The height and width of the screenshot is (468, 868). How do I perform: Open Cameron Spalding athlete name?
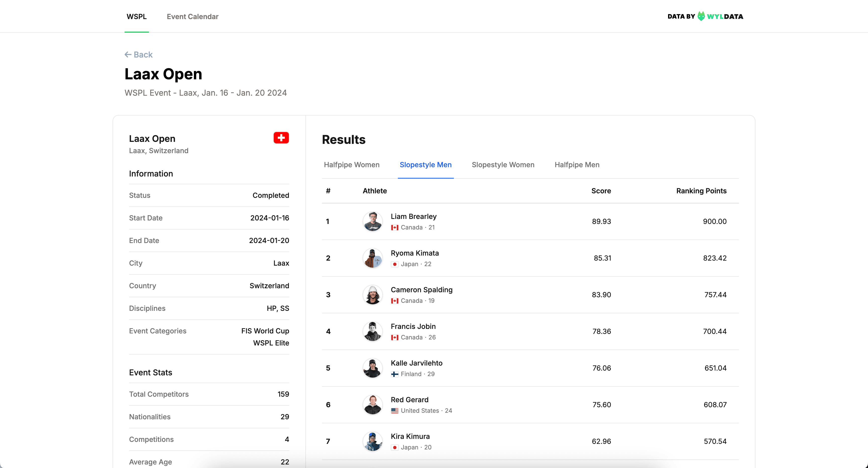coord(421,290)
